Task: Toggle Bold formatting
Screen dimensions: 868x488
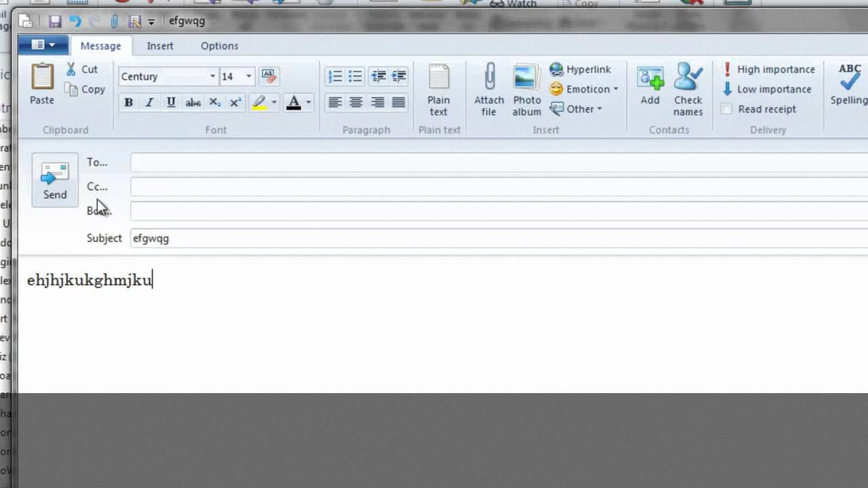Action: [128, 102]
